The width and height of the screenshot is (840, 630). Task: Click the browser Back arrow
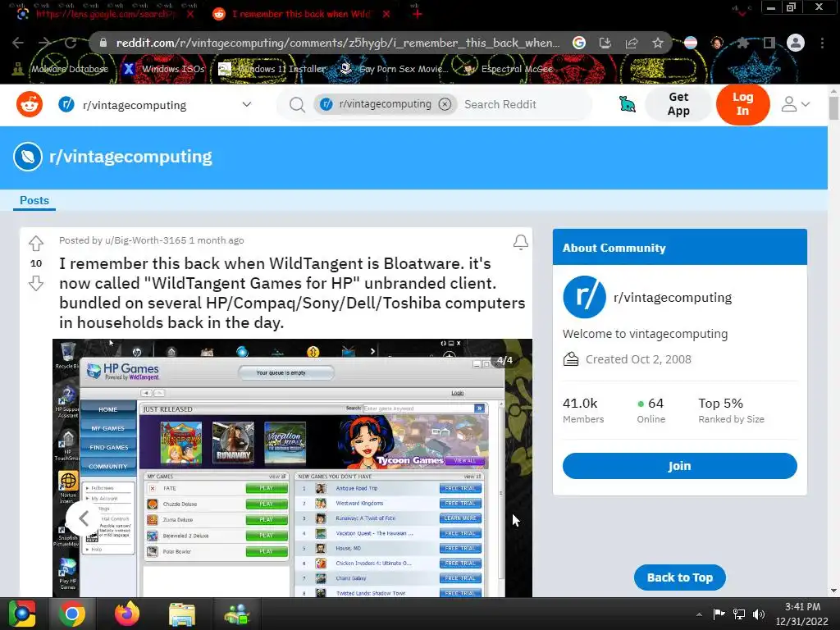pos(18,43)
